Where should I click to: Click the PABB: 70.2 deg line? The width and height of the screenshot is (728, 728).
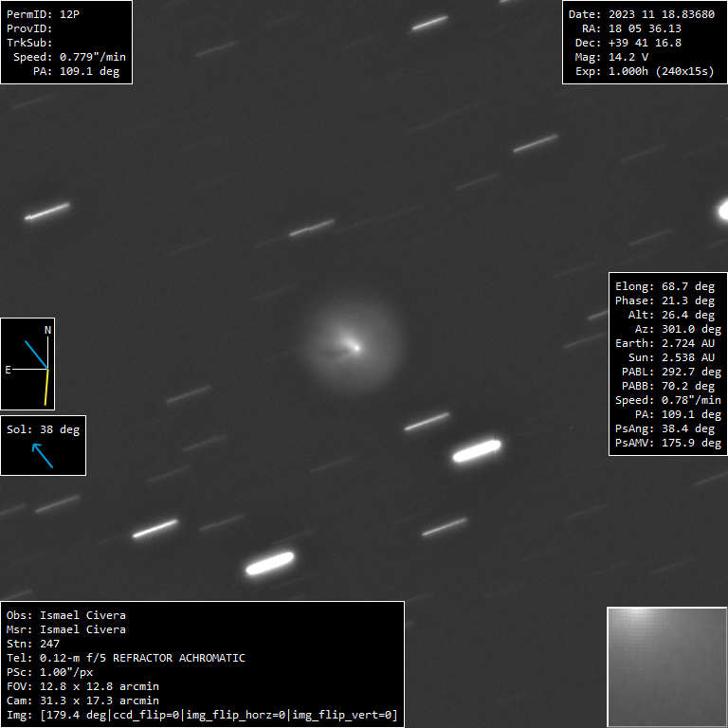click(668, 386)
